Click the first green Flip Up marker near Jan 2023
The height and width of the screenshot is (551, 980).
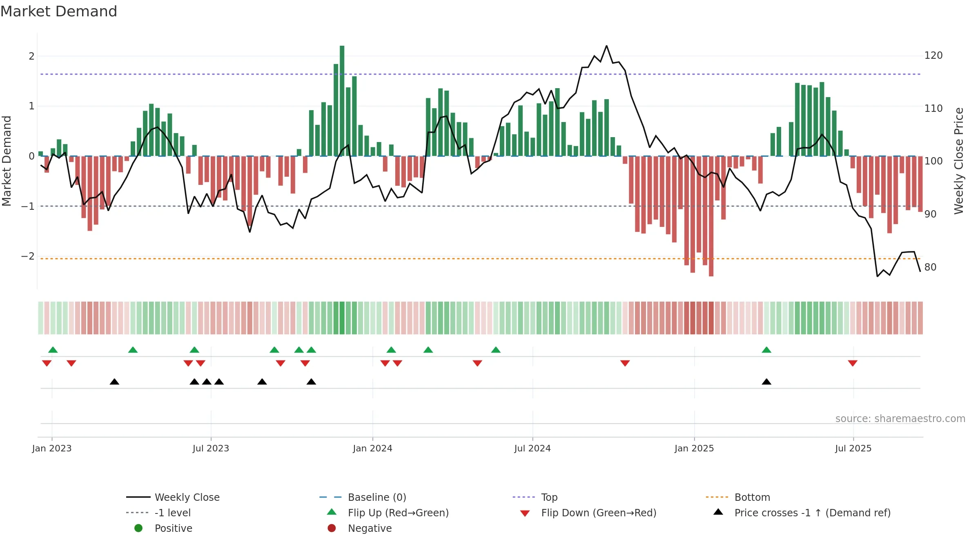click(53, 350)
